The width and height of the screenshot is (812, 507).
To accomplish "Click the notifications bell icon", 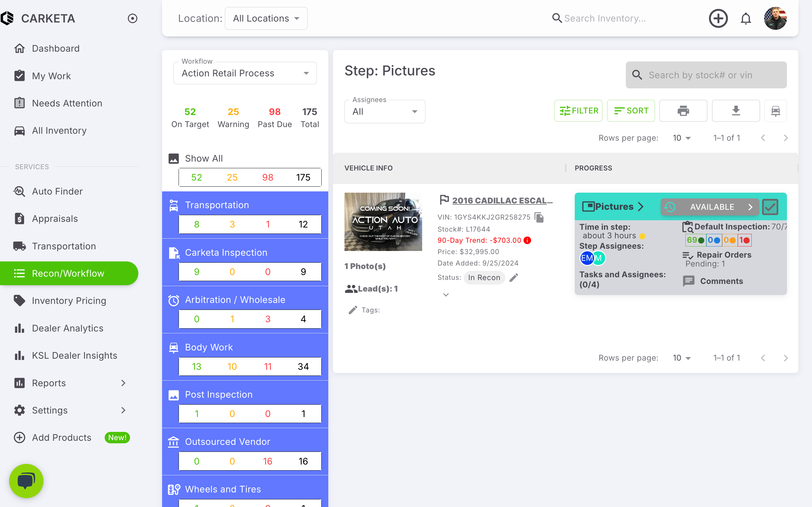I will click(x=746, y=18).
